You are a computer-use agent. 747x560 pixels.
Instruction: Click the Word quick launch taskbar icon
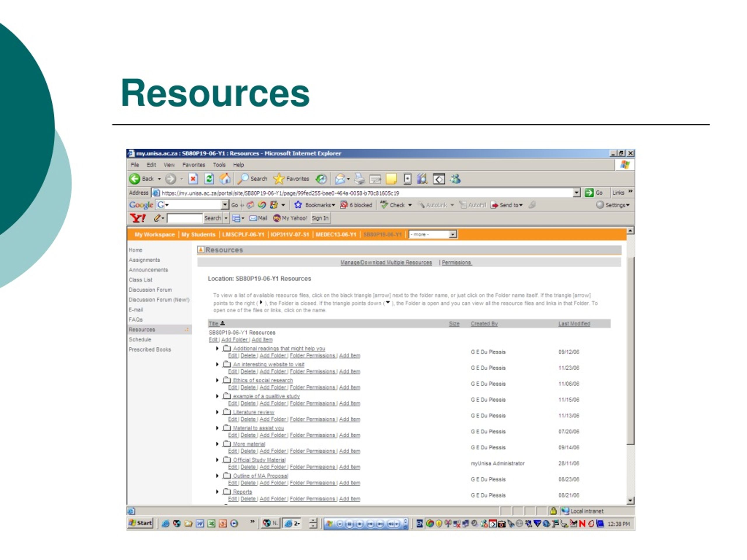(x=200, y=524)
